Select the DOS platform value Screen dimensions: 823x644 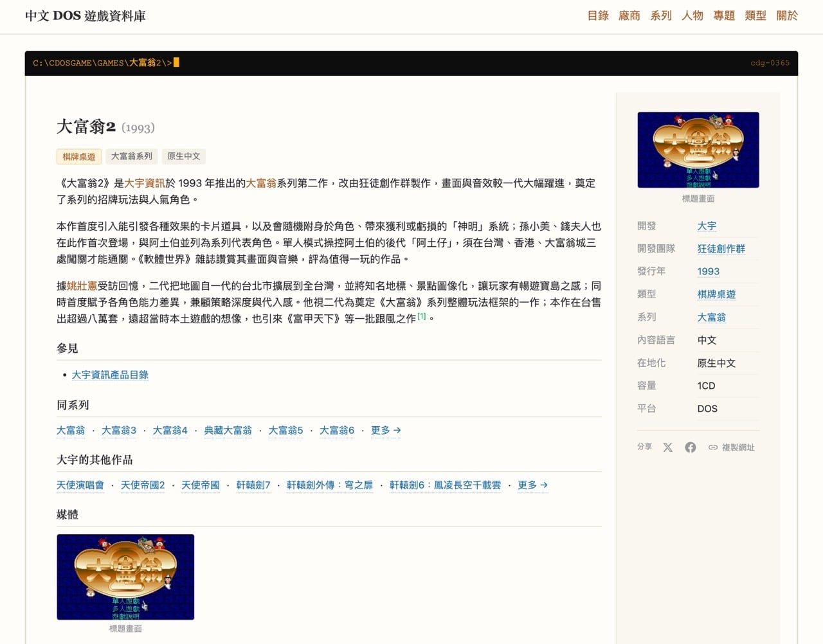pos(707,409)
